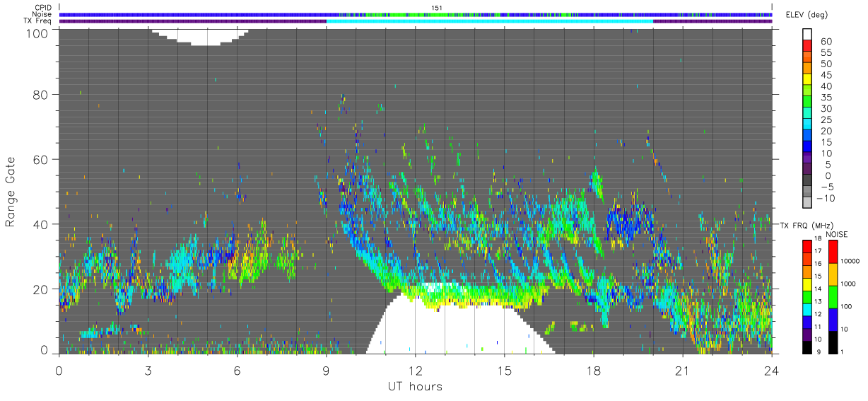Click the cyan section of TX Freq strip
The image size is (868, 401).
(x=489, y=21)
